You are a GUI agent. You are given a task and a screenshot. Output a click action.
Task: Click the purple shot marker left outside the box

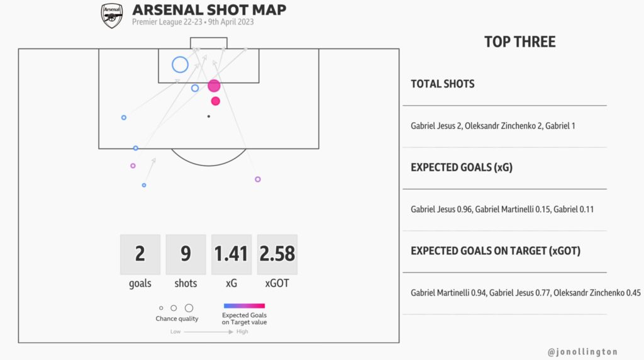pos(133,166)
